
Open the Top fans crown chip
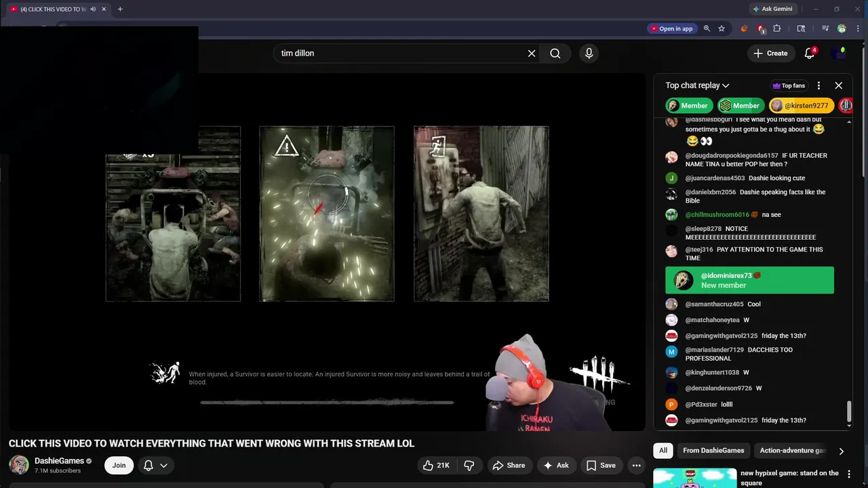tap(789, 85)
